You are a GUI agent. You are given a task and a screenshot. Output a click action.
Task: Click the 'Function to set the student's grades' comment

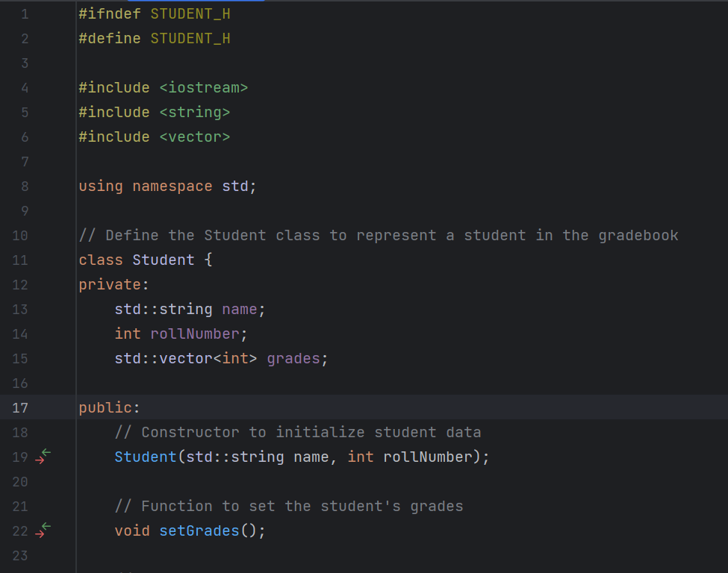click(x=289, y=506)
